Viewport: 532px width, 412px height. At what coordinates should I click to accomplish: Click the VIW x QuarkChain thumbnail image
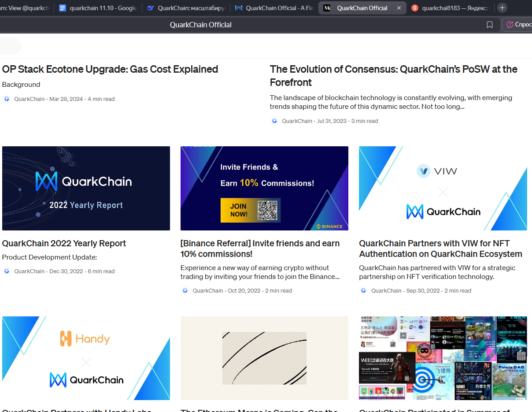[x=443, y=188]
